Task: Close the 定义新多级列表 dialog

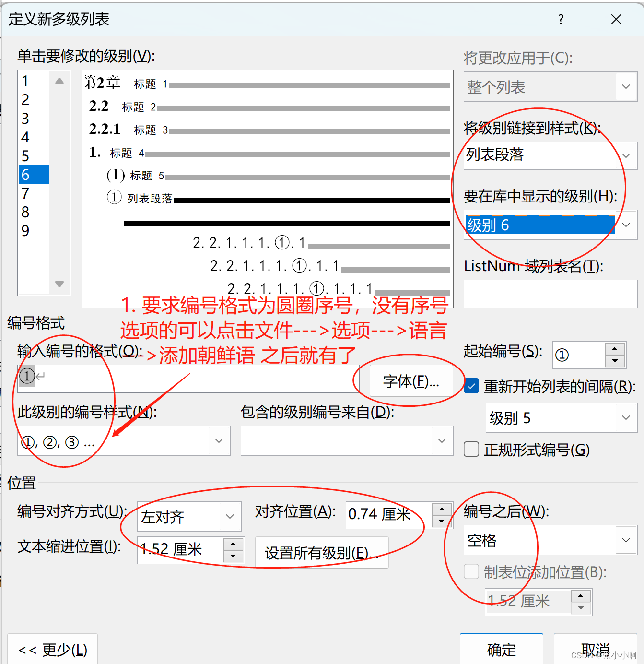Action: (616, 19)
